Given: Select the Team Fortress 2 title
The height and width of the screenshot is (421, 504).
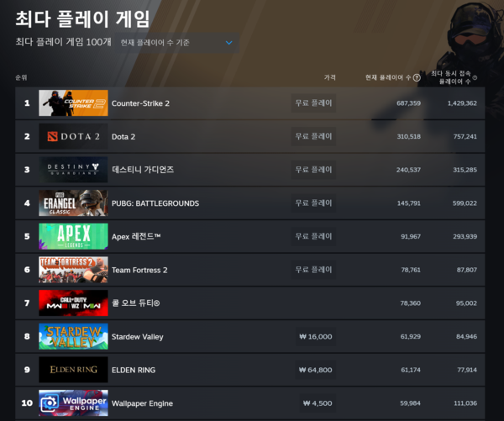Looking at the screenshot, I should coord(139,270).
